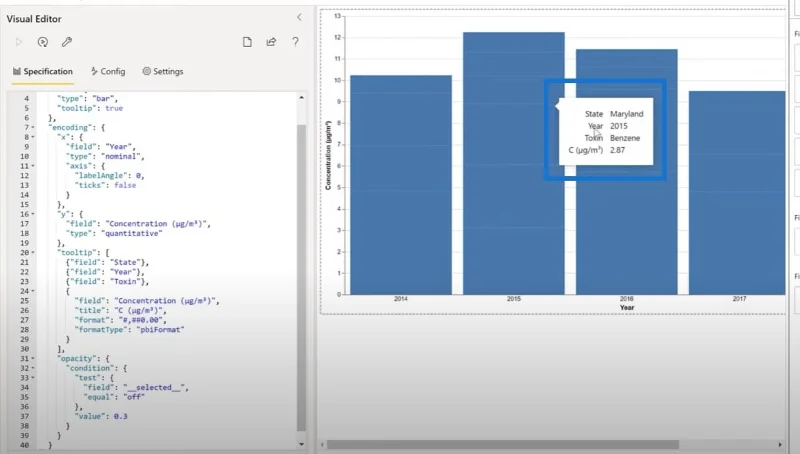The image size is (800, 454).
Task: Switch to the Specification tab
Action: point(43,71)
